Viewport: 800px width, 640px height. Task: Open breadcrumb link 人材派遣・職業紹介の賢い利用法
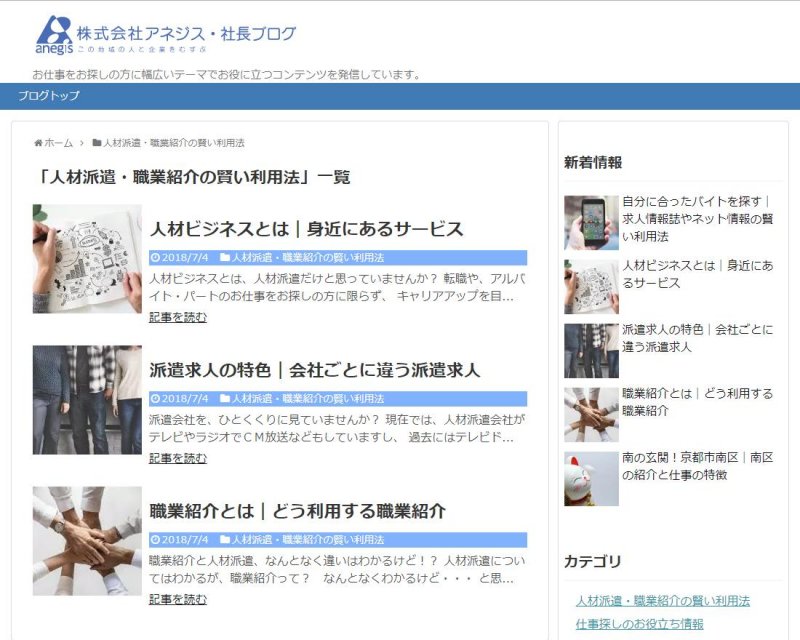click(173, 143)
